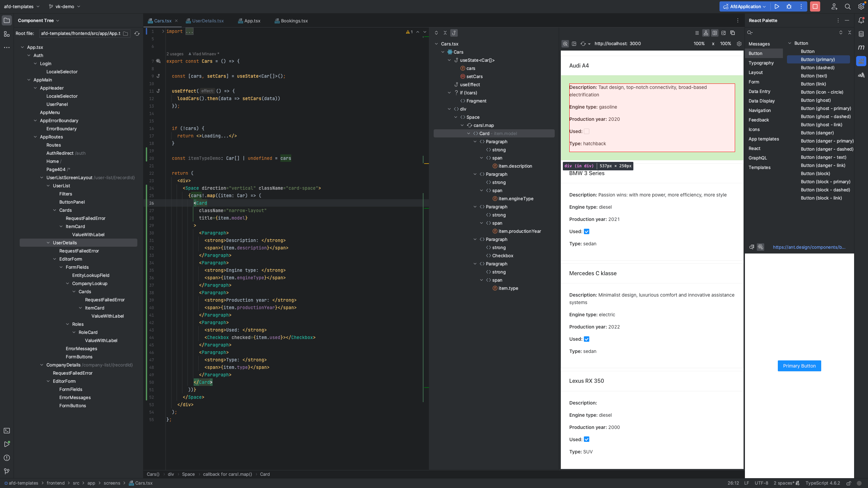The height and width of the screenshot is (488, 868).
Task: Click the Primary Button in the palette preview
Action: 799,366
